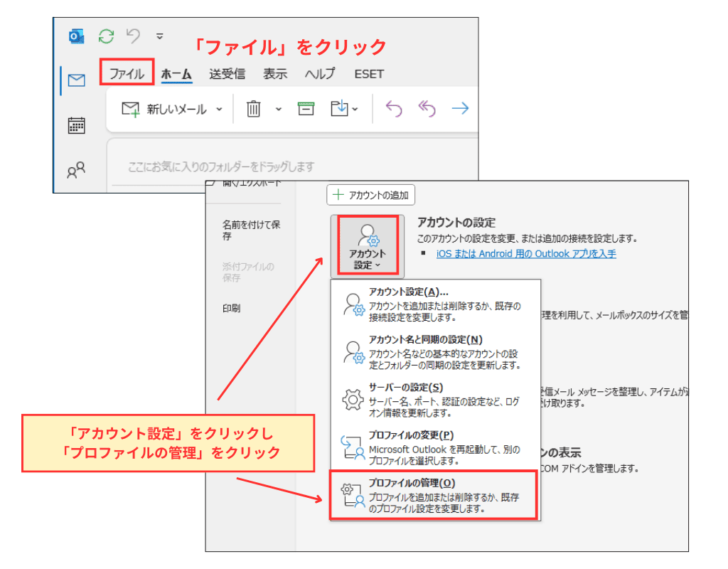This screenshot has height=569, width=728.
Task: Click the Send/Receive sync icon
Action: 106,36
